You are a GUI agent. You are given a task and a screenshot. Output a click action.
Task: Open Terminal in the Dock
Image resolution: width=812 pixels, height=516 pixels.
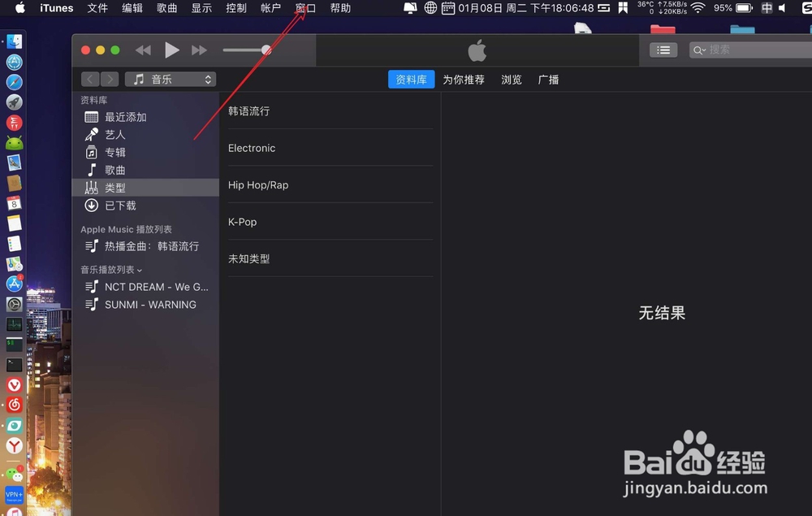coord(14,365)
